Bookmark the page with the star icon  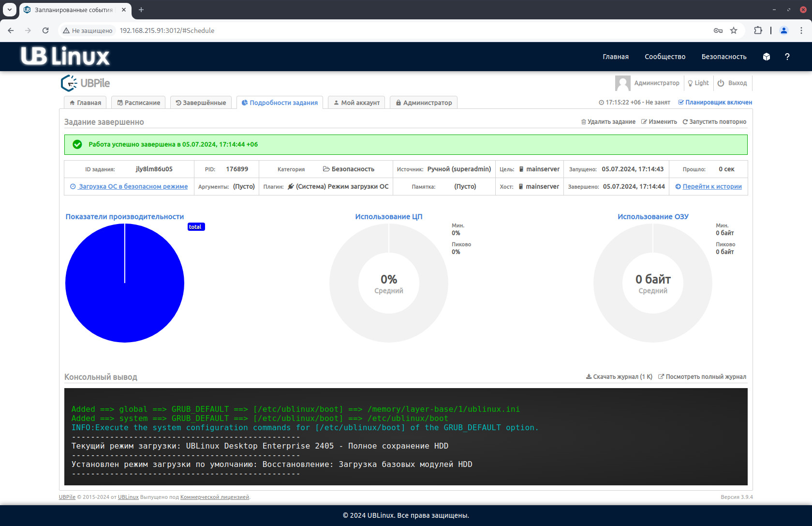734,30
